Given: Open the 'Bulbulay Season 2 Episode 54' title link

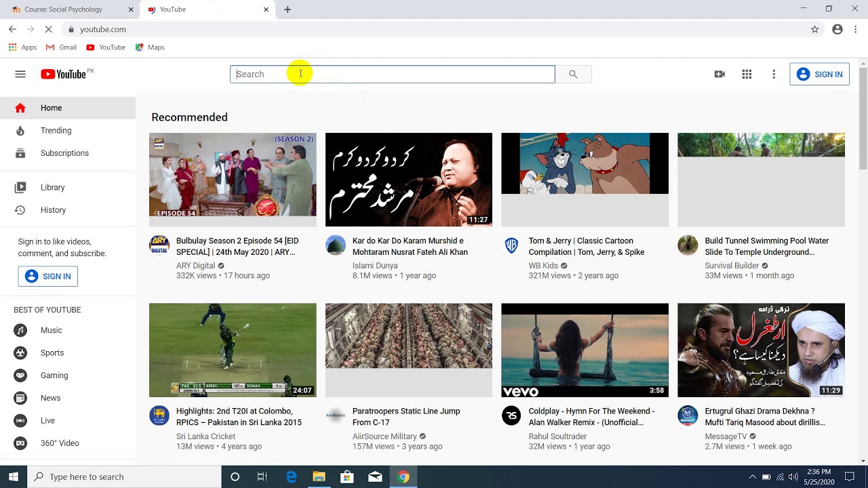Looking at the screenshot, I should 237,246.
